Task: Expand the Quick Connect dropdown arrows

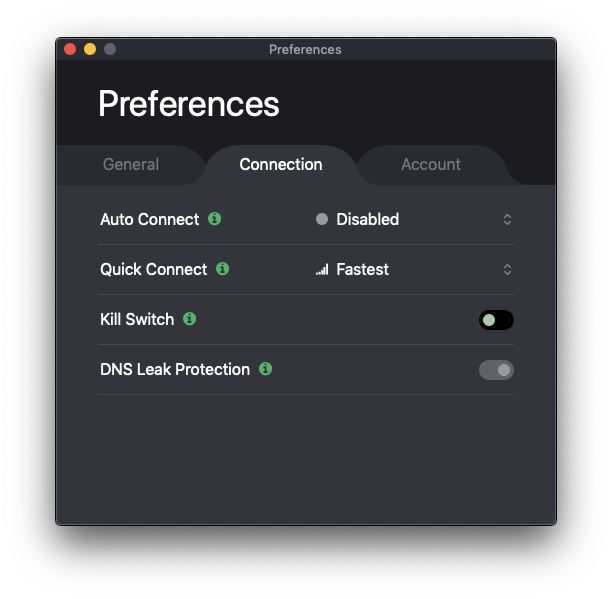Action: point(507,269)
